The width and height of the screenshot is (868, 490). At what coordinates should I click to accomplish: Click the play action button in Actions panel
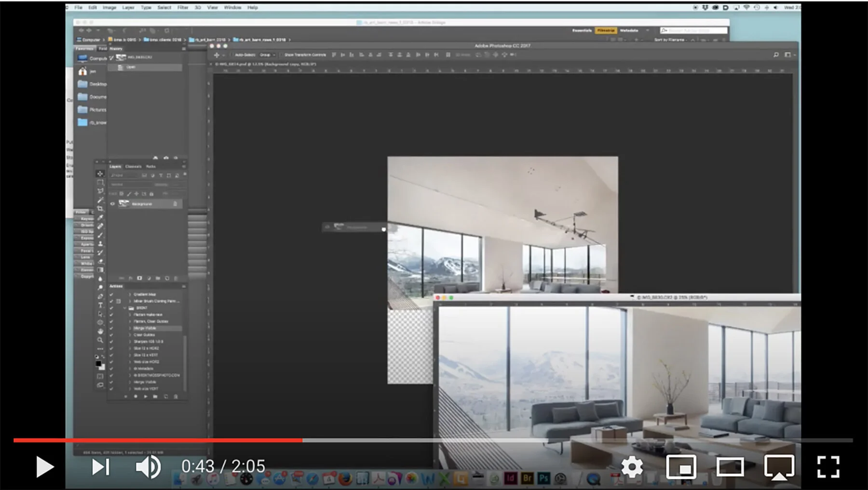click(x=145, y=397)
